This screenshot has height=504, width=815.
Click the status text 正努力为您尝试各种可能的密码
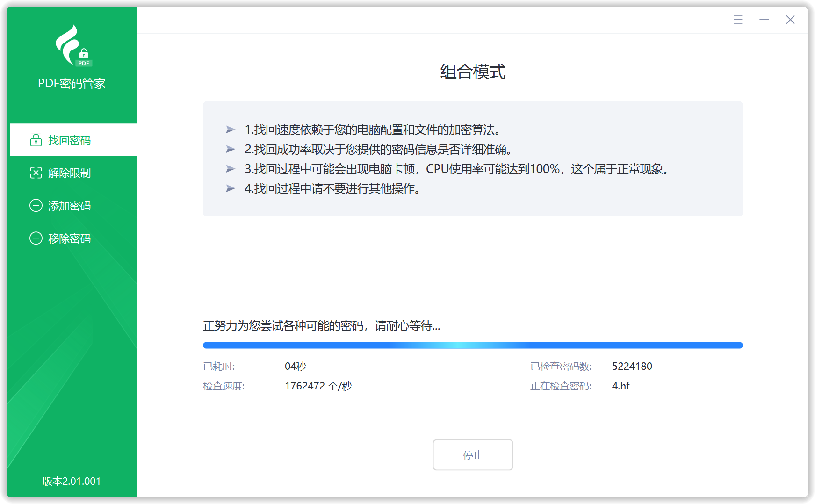pyautogui.click(x=321, y=326)
